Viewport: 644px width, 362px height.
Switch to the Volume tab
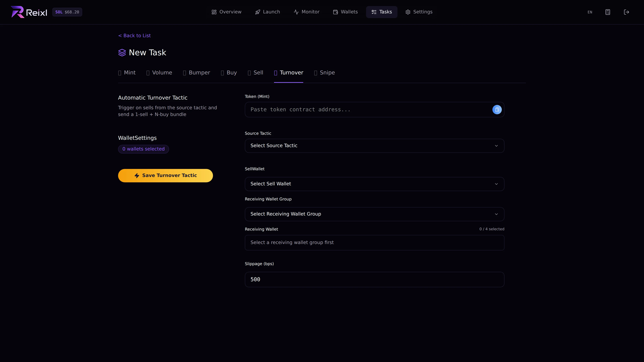159,73
